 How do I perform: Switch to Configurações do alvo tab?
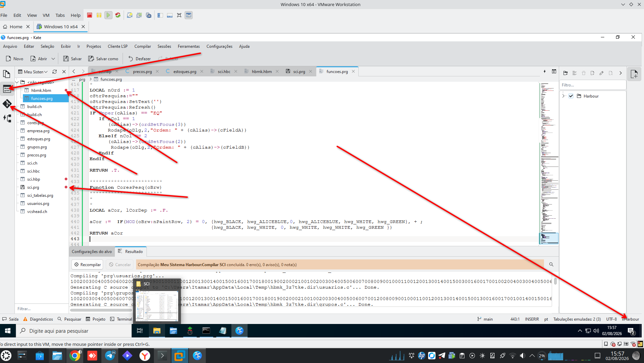[92, 252]
